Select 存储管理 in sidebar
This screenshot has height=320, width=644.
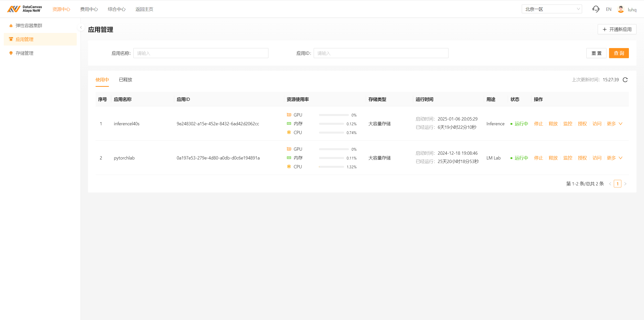[24, 53]
